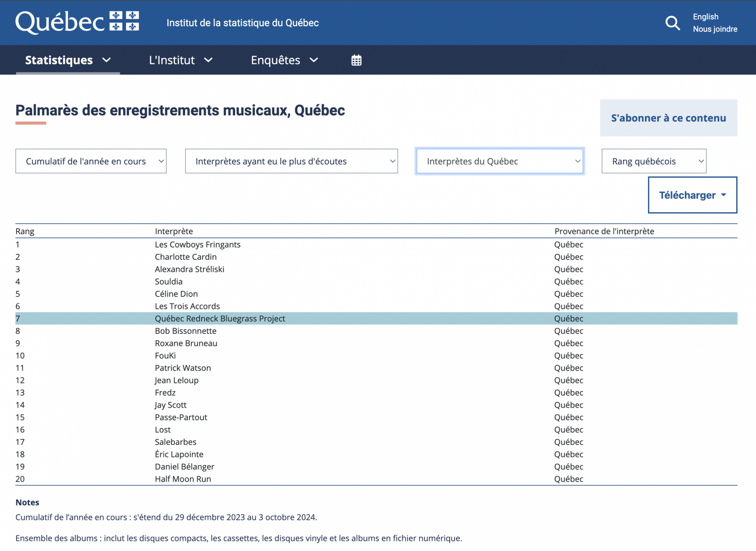Select the Statistiques menu
Viewport: 756px width, 551px height.
click(x=59, y=60)
